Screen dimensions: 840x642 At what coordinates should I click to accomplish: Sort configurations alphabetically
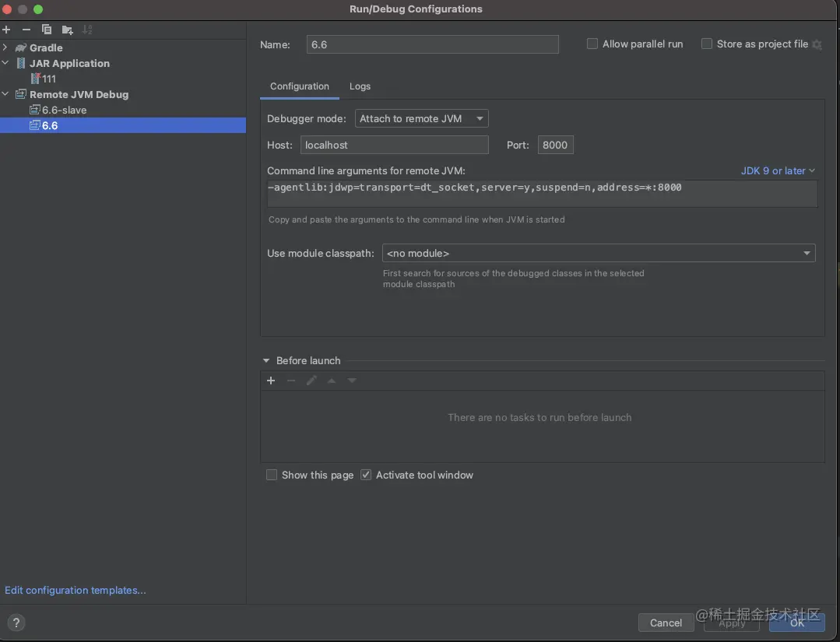86,30
